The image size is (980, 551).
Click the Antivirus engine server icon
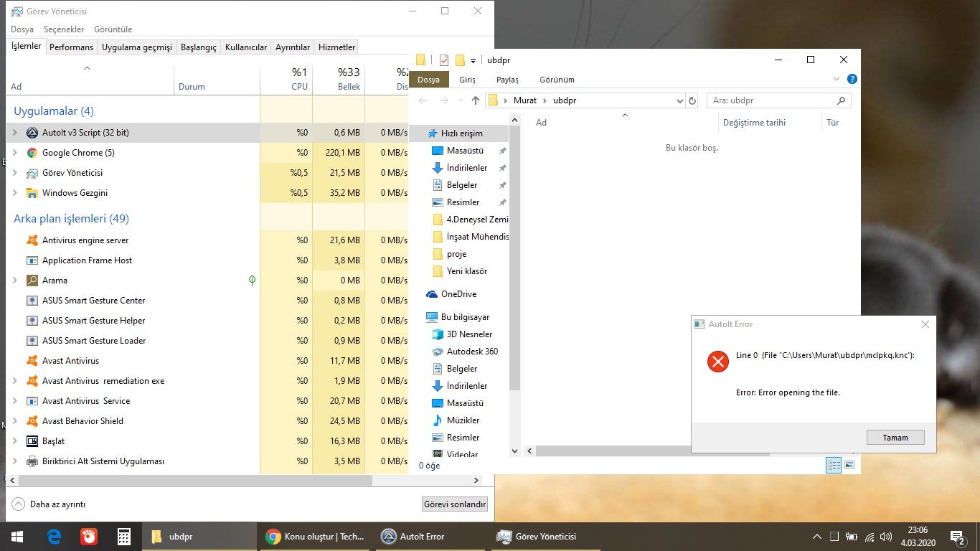point(32,240)
